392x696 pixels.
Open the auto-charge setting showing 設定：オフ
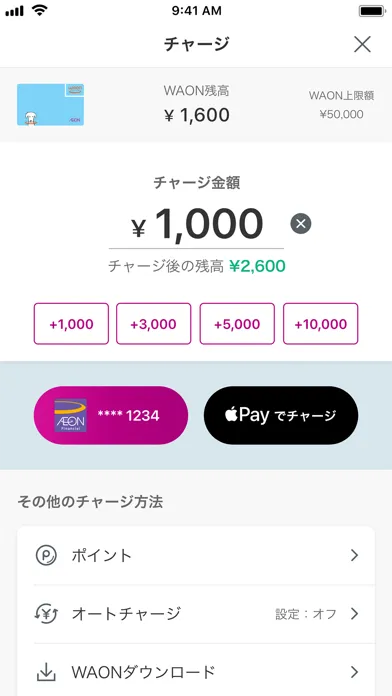(x=305, y=614)
